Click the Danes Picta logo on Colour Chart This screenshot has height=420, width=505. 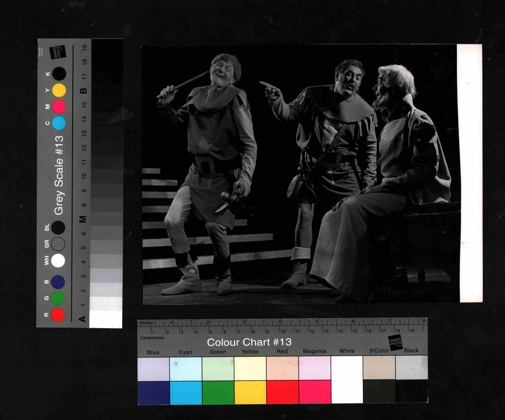395,342
